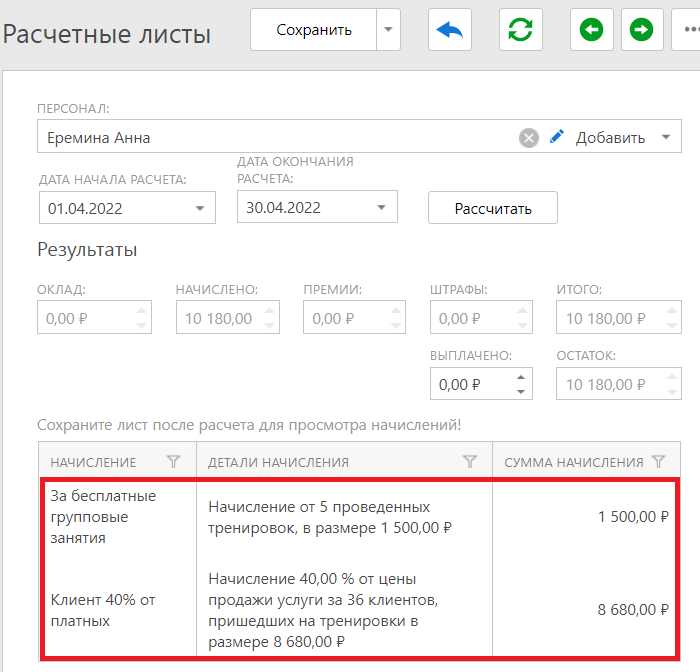
Task: Filter the Сумма начисления column
Action: tap(658, 461)
